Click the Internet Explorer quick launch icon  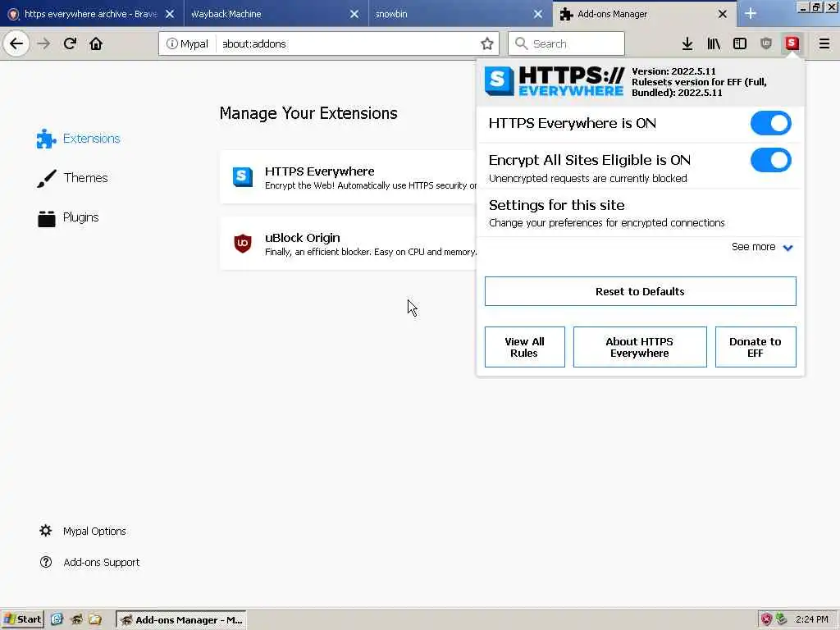(57, 619)
